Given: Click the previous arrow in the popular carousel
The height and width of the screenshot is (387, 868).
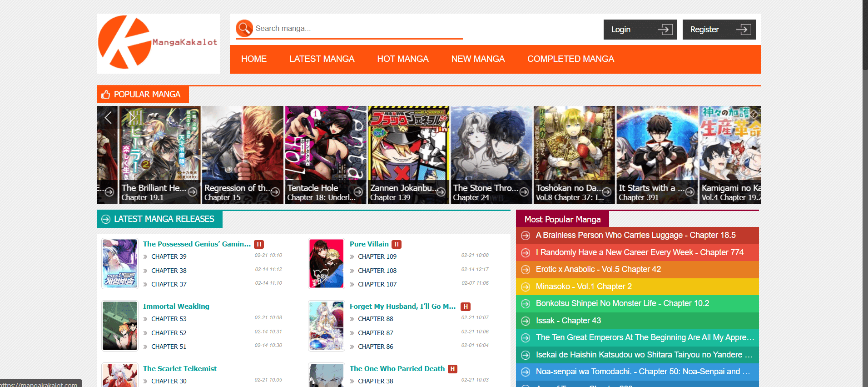Looking at the screenshot, I should pos(108,118).
